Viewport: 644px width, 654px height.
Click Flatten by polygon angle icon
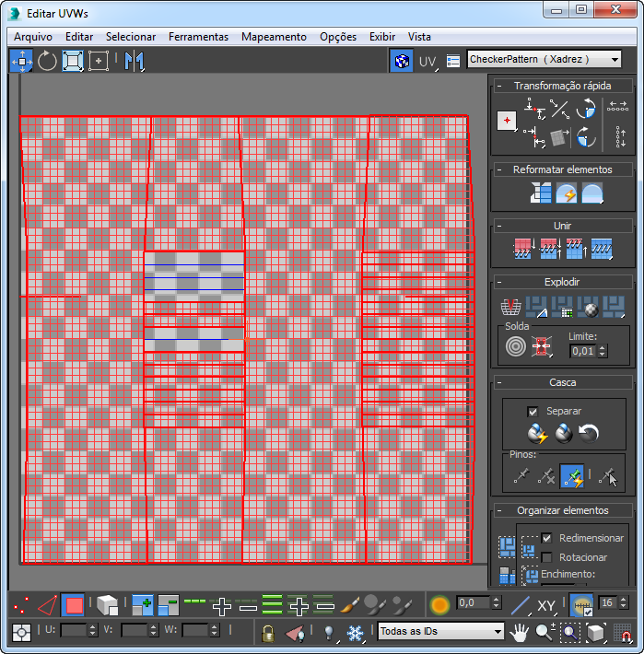537,308
